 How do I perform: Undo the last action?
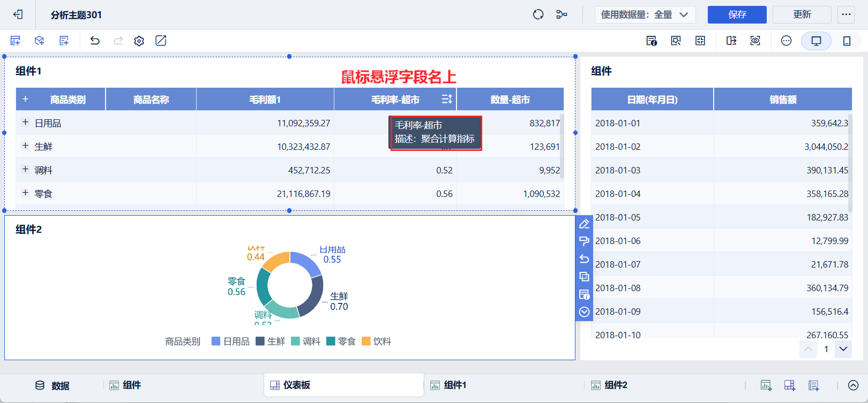tap(95, 41)
